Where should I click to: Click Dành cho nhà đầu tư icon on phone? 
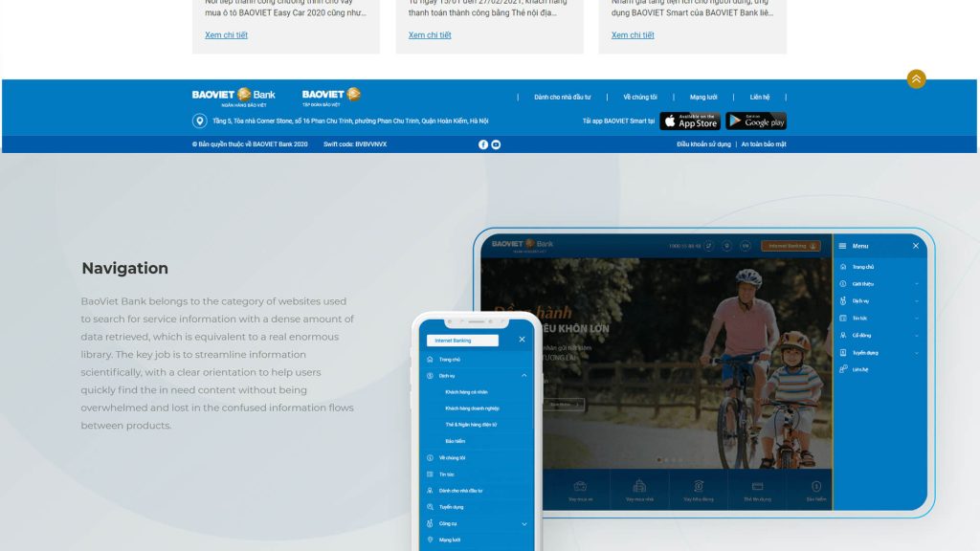click(430, 491)
